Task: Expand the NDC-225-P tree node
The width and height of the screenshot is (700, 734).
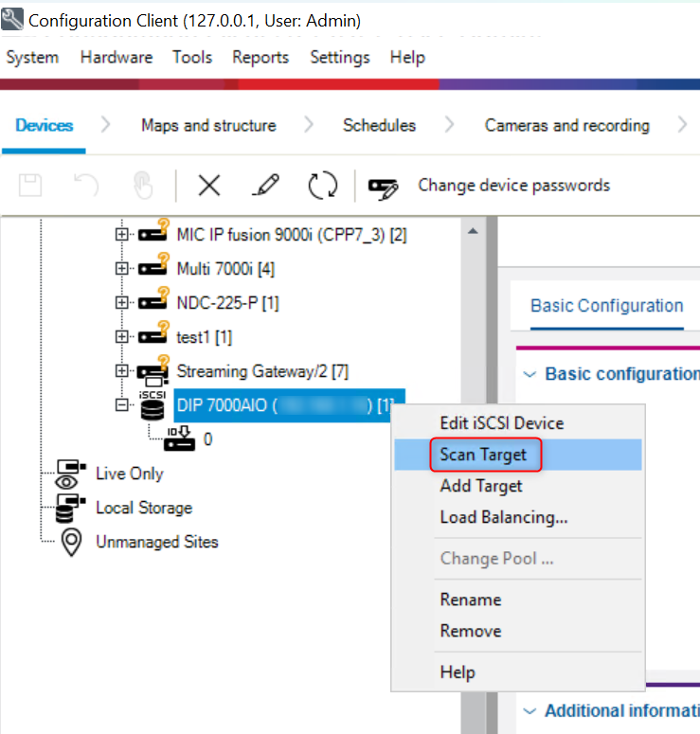Action: click(122, 302)
